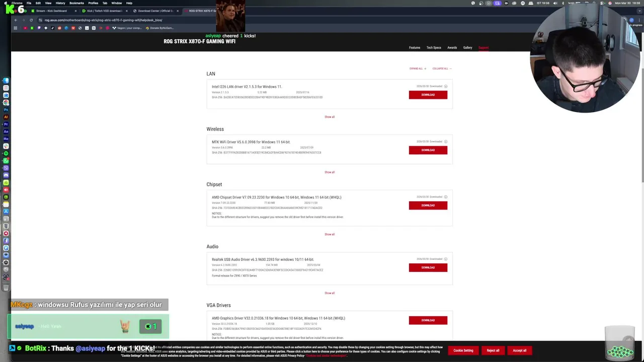Click COLLAPSE ALL to close driver sections

click(x=442, y=68)
